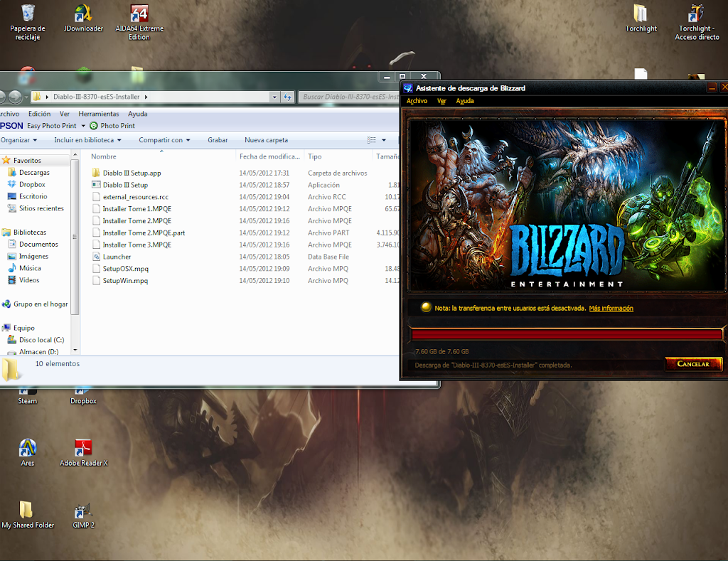Select Favoritos header in navigation pane
This screenshot has width=728, height=561.
pyautogui.click(x=27, y=160)
